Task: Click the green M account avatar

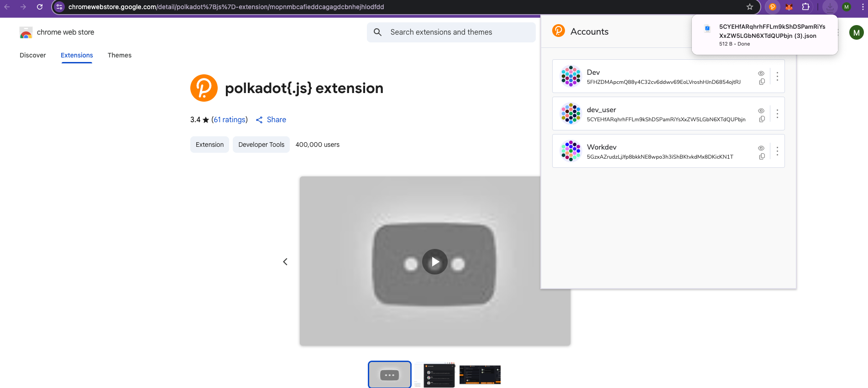Action: (x=857, y=32)
